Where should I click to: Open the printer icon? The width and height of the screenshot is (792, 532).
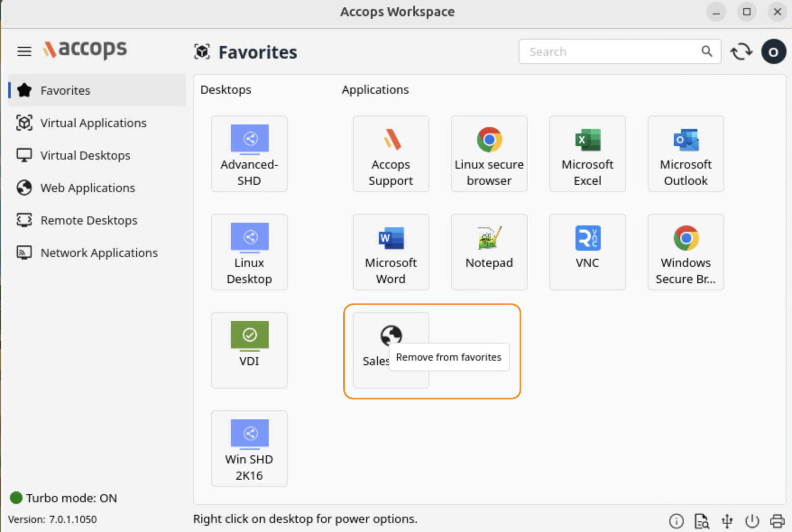777,521
